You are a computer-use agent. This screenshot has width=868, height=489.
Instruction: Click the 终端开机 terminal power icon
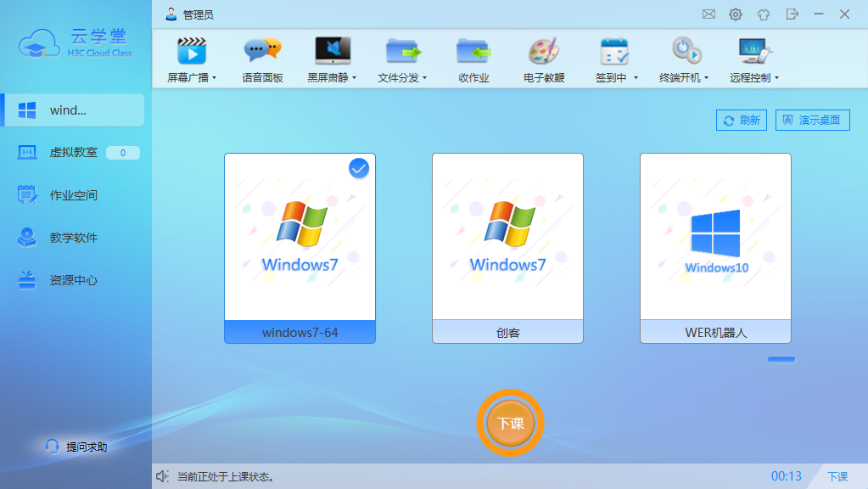pyautogui.click(x=686, y=52)
